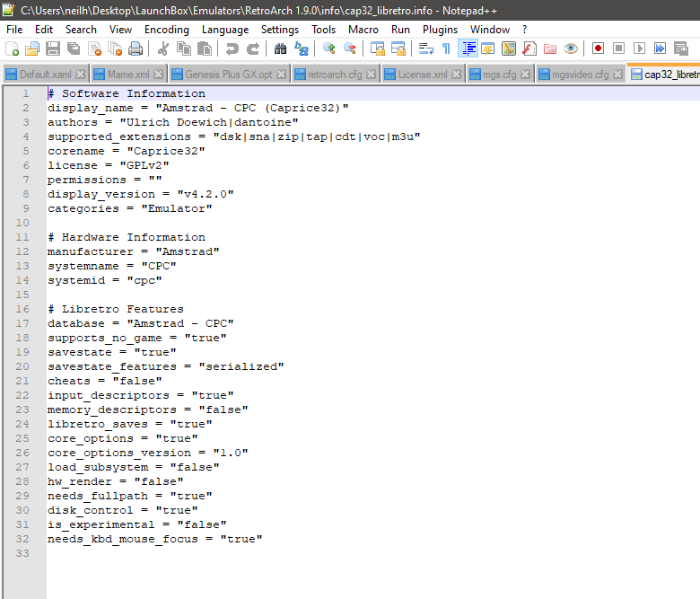Undo the last action with the Undo arrow
The image size is (700, 599).
click(x=232, y=48)
